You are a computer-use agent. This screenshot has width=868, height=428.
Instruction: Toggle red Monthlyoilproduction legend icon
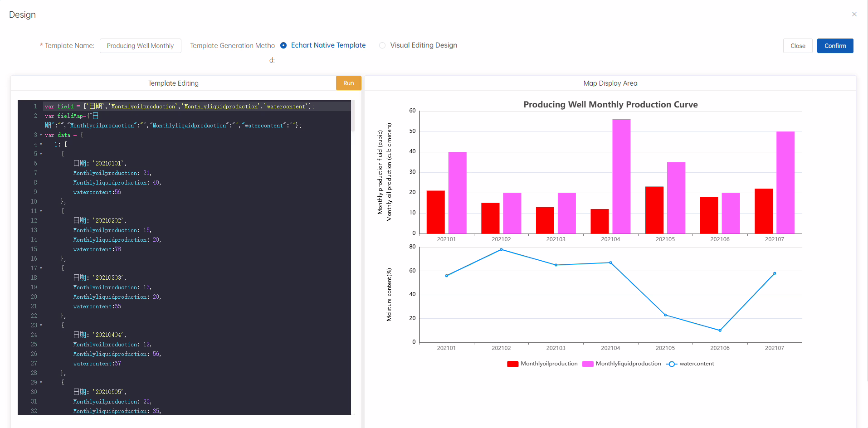(512, 364)
